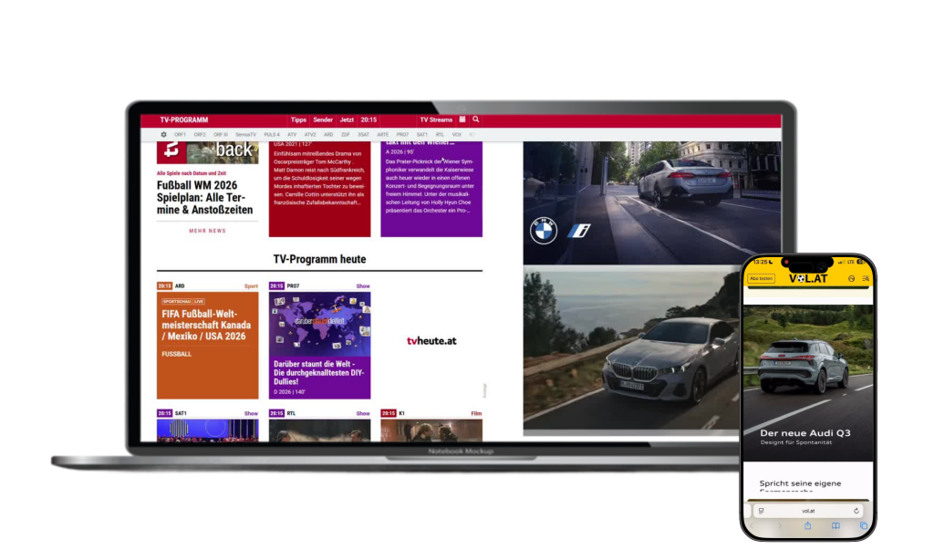Open Fußball WM 2026 Spielplan headline
The height and width of the screenshot is (560, 934).
click(205, 197)
